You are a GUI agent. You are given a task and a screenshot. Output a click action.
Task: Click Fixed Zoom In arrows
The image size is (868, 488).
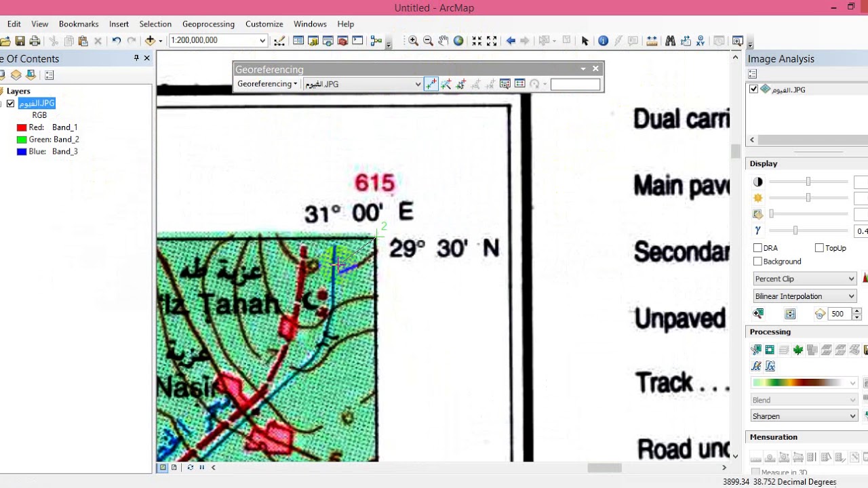(477, 41)
